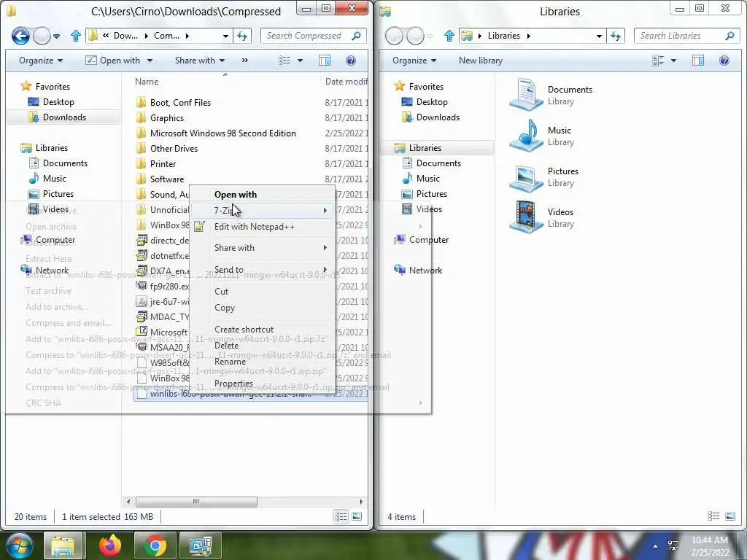
Task: Open view options arrow in Compressed window
Action: tap(300, 61)
